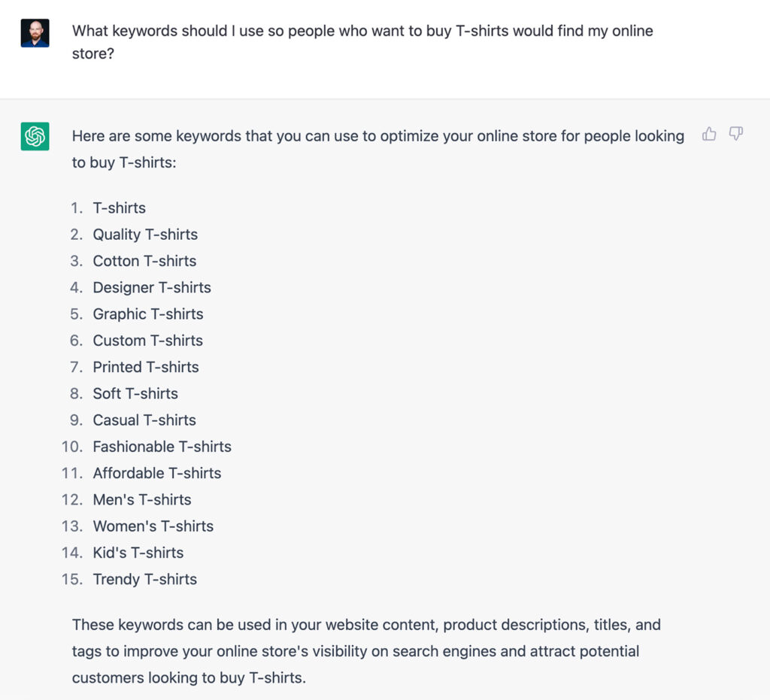Click "Graphic T-shirts" keyword
Image resolution: width=770 pixels, height=700 pixels.
tap(148, 314)
